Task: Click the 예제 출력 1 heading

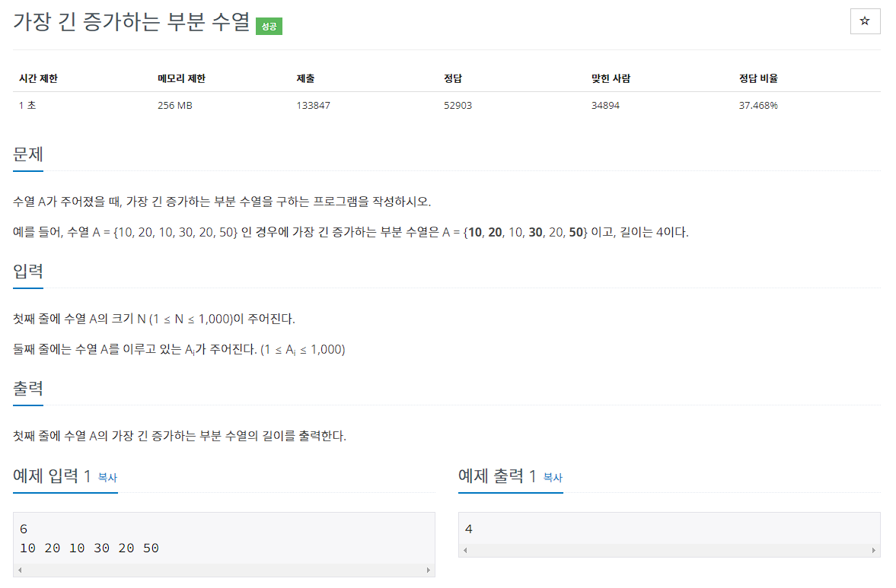Action: point(497,475)
